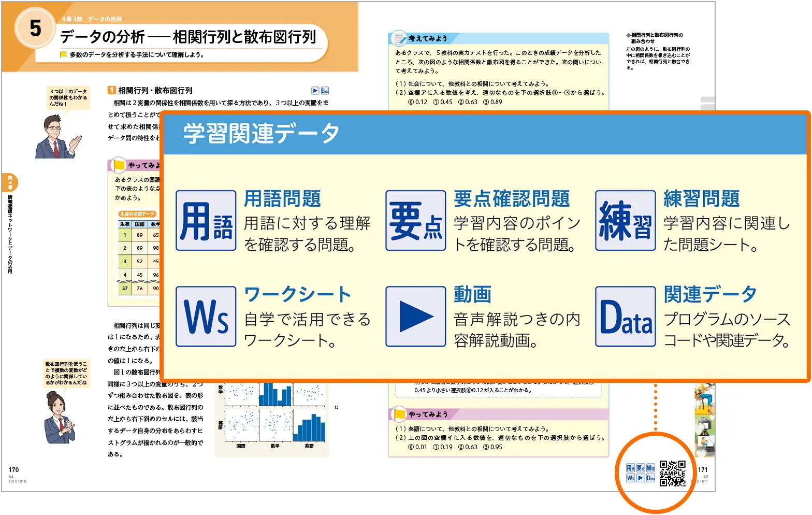The width and height of the screenshot is (812, 515).
Task: Click the small Ws icon near QR code
Action: 630,478
